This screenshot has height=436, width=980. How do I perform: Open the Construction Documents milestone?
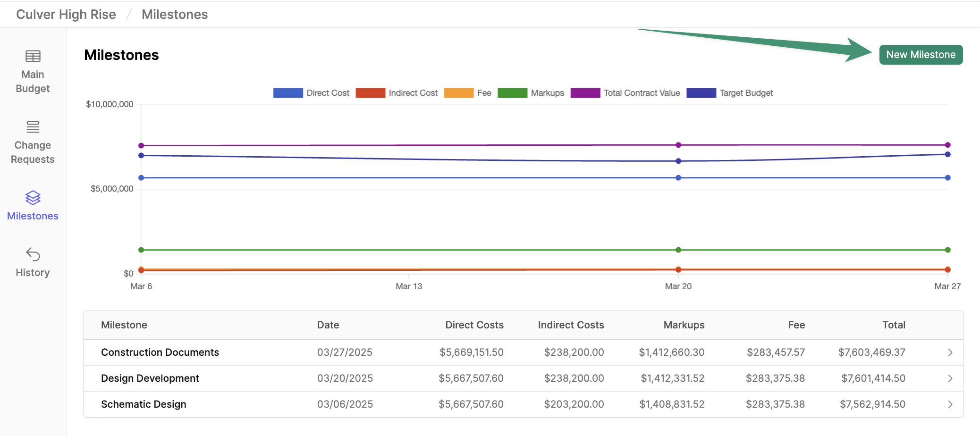[x=160, y=352]
